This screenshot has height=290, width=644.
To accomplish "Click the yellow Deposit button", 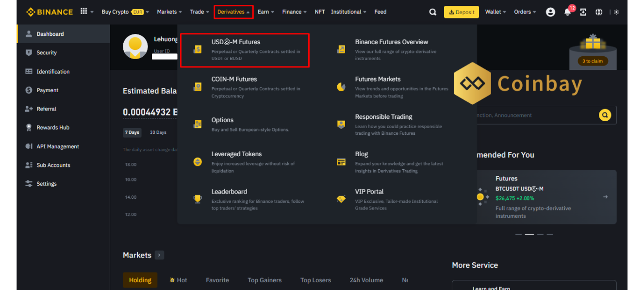I will [x=461, y=12].
